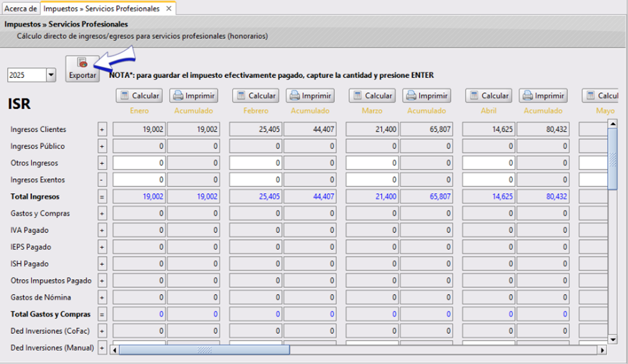Switch to the Acerca de tab
The width and height of the screenshot is (628, 364).
[21, 9]
